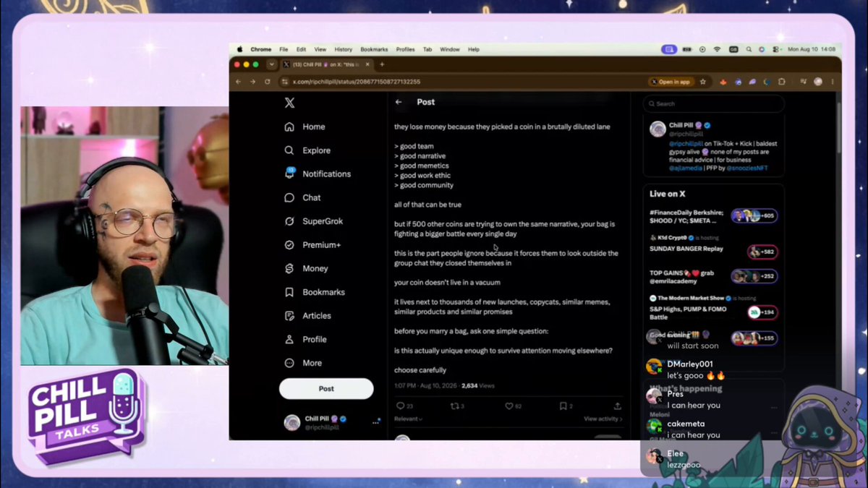Open Explore via its magnifier icon
The width and height of the screenshot is (868, 488).
coord(289,150)
